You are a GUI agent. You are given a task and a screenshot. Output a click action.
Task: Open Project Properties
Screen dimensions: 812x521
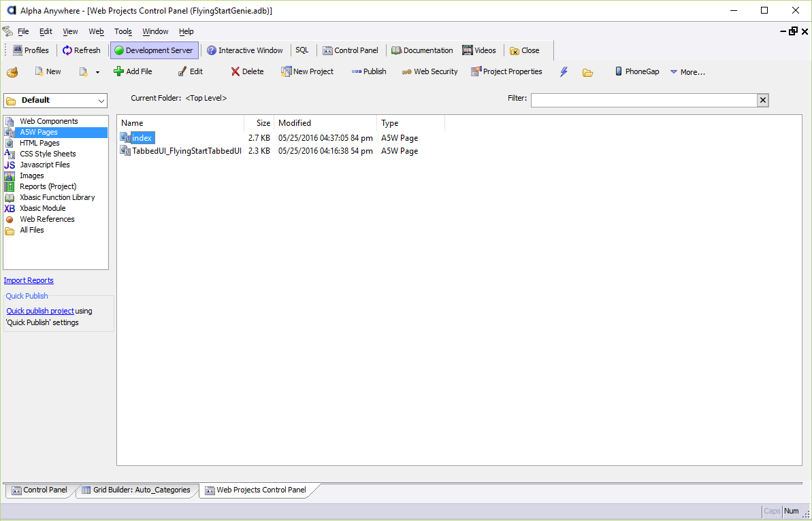click(x=506, y=72)
